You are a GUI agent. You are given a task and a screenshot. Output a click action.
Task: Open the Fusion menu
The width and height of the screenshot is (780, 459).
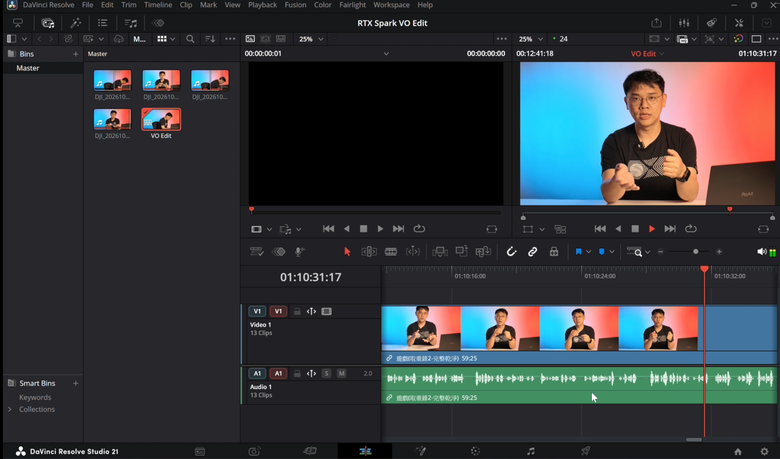[x=295, y=5]
